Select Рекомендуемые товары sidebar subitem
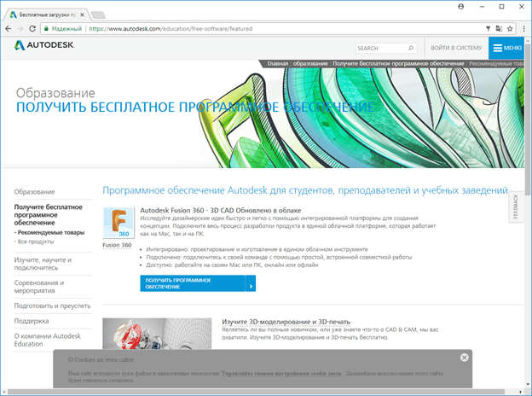 click(x=49, y=233)
